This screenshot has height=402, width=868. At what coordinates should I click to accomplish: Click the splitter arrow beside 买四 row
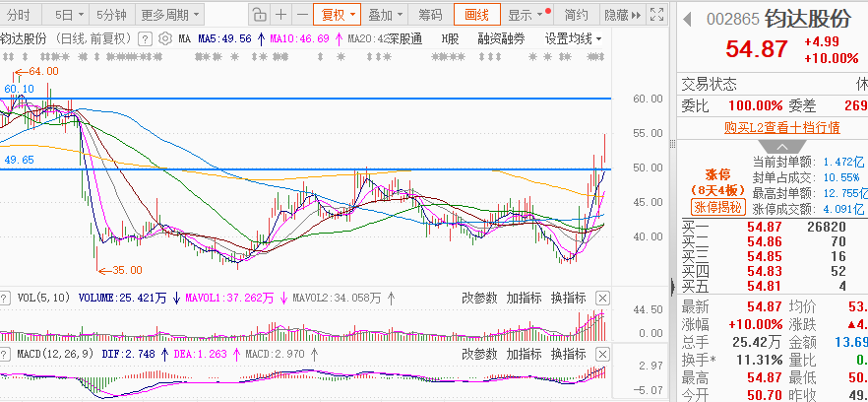(673, 286)
